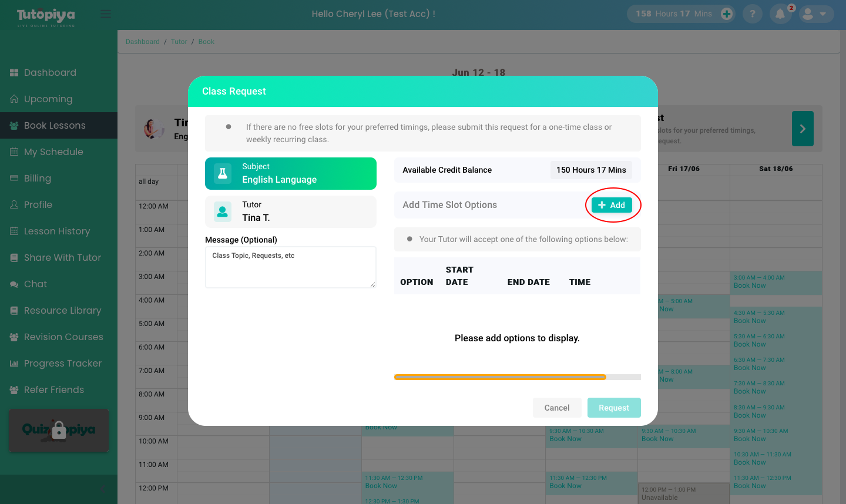846x504 pixels.
Task: Open Chat from the sidebar
Action: [x=35, y=284]
